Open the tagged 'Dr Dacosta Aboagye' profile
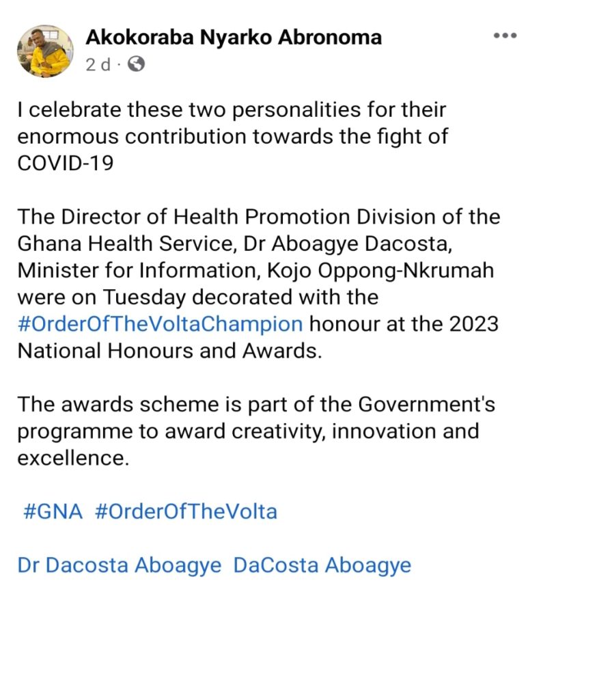 (x=120, y=565)
